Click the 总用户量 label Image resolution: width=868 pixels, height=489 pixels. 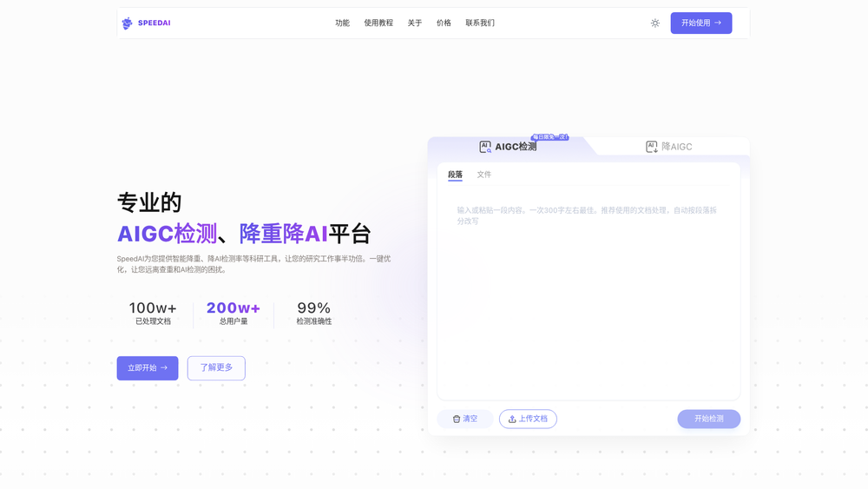coord(233,321)
